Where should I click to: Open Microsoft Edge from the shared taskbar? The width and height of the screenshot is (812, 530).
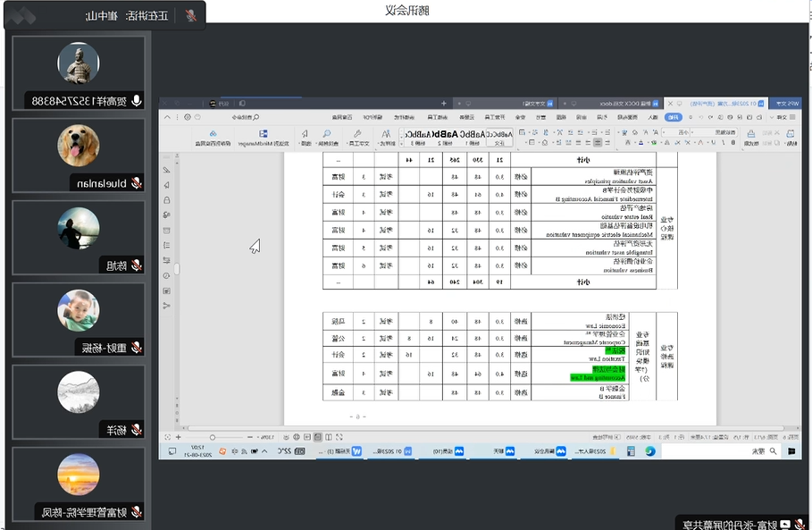(x=650, y=452)
